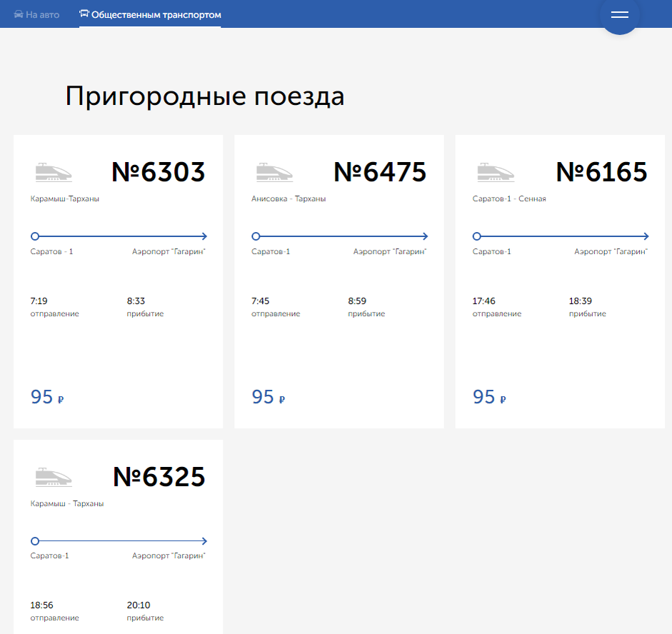The image size is (672, 634).
Task: Click the train icon on card №6303
Action: tap(54, 172)
